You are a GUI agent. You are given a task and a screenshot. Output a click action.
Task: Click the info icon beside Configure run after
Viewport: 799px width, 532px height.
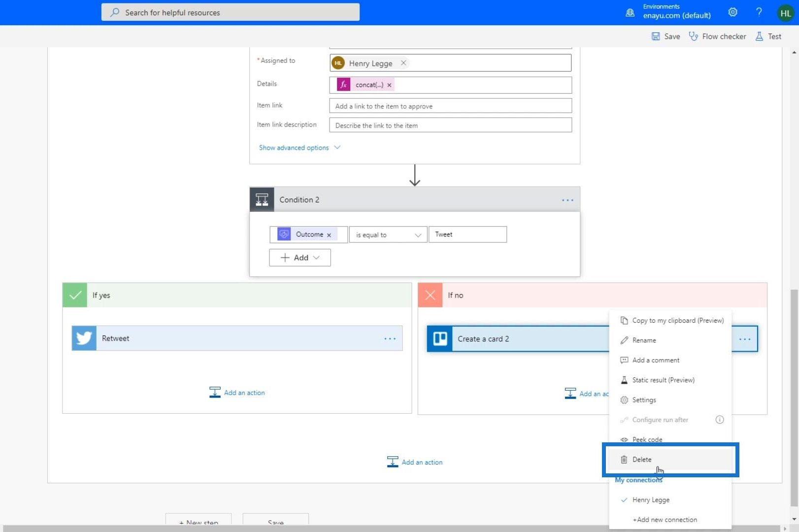click(x=720, y=420)
